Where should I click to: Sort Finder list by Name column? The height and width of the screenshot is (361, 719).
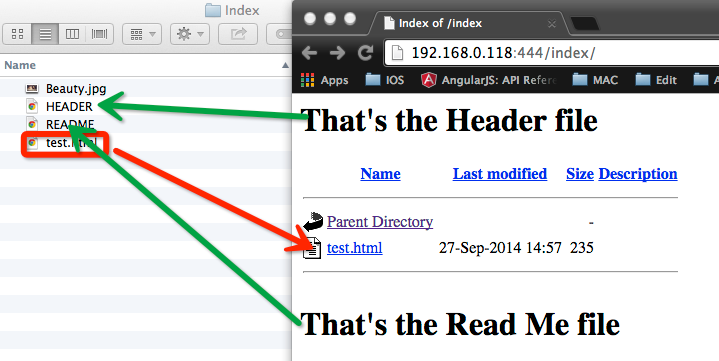(x=146, y=65)
